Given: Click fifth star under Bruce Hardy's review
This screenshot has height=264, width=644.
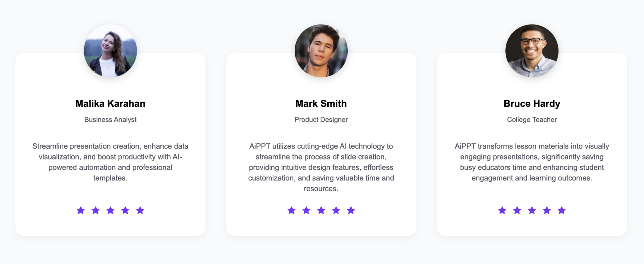Looking at the screenshot, I should click(562, 210).
